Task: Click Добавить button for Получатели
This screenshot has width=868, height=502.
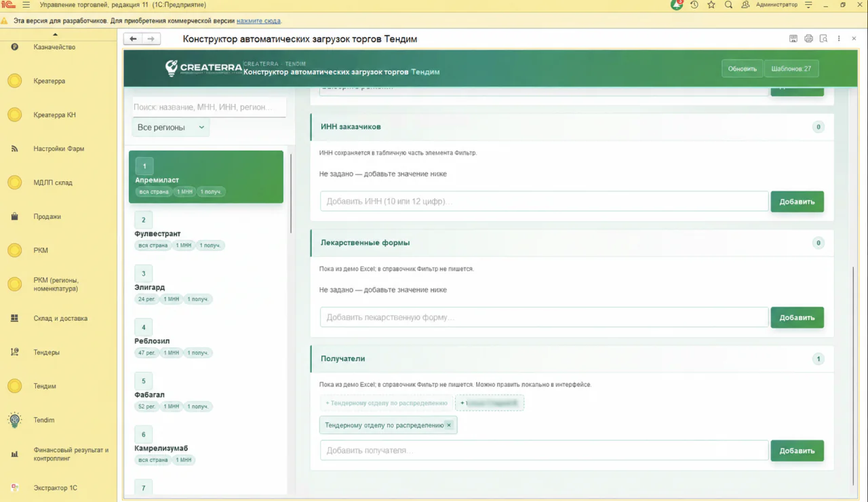Action: pyautogui.click(x=797, y=450)
